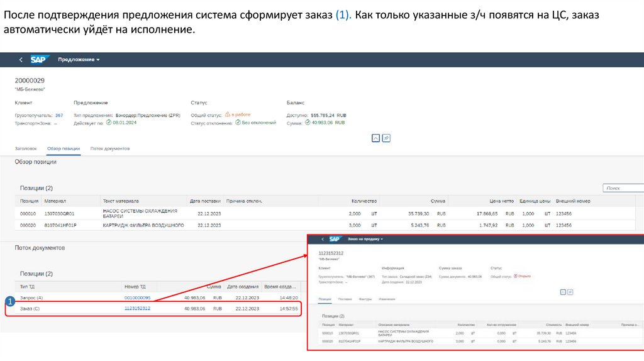Click SAP logo in Предложение window
Image resolution: width=644 pixels, height=361 pixels.
tap(40, 60)
